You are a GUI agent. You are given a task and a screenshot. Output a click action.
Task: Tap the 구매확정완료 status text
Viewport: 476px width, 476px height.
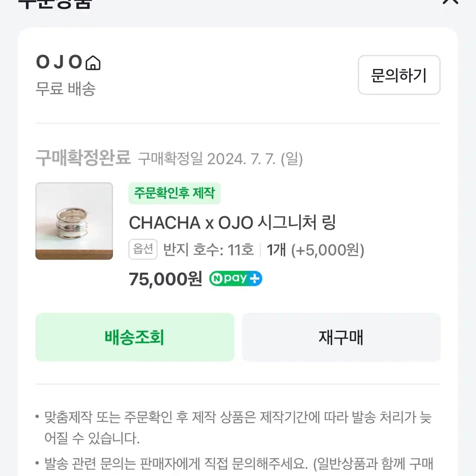click(x=83, y=158)
